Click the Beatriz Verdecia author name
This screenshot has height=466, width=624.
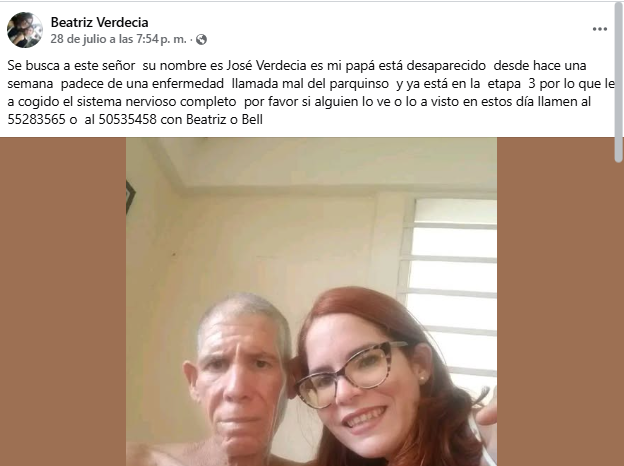tap(99, 22)
